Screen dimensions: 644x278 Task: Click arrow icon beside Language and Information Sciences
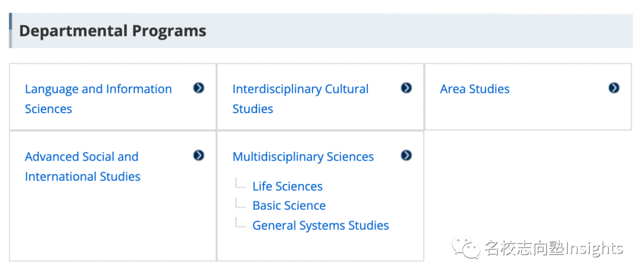[199, 88]
